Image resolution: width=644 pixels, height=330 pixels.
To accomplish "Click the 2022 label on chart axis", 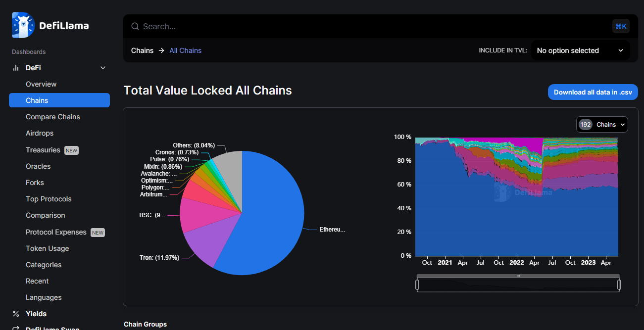I will tap(516, 263).
